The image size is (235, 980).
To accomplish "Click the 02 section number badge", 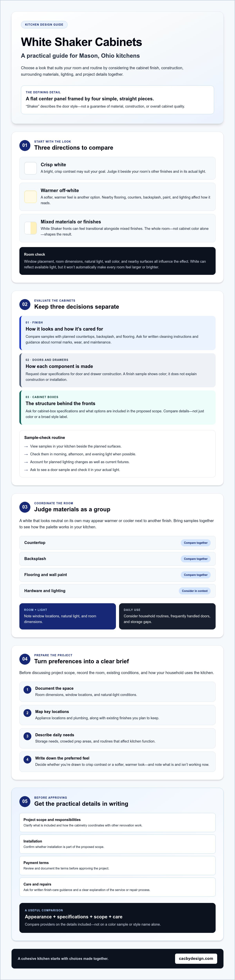I will (x=25, y=304).
